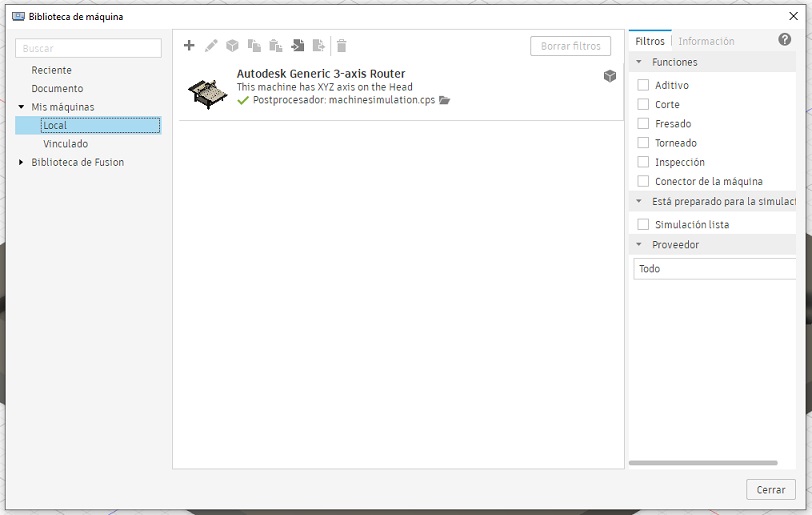Collapse the Funciones filter section
812x515 pixels.
point(639,62)
